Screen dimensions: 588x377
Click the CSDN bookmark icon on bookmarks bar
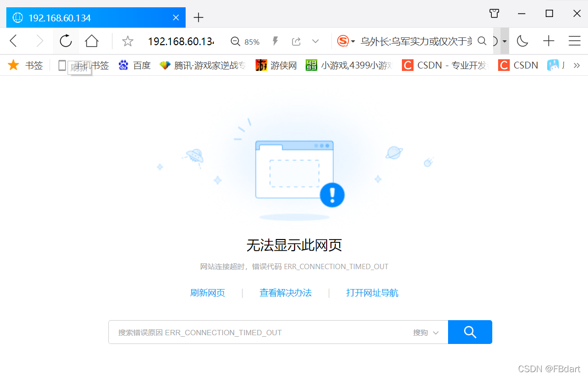coord(407,65)
